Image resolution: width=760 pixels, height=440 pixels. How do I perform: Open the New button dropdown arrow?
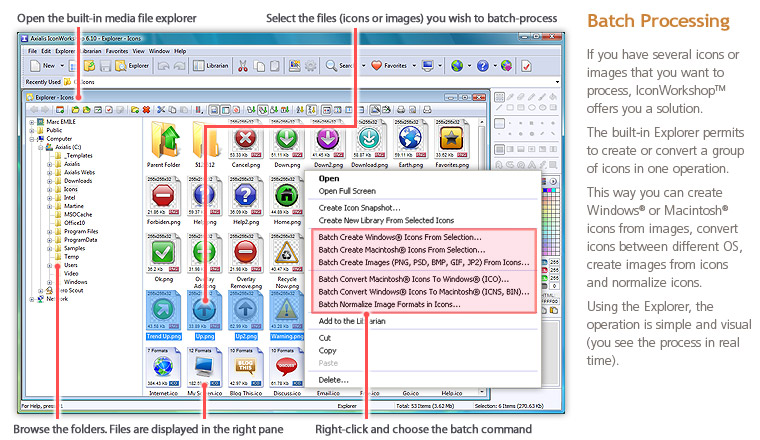[62, 66]
